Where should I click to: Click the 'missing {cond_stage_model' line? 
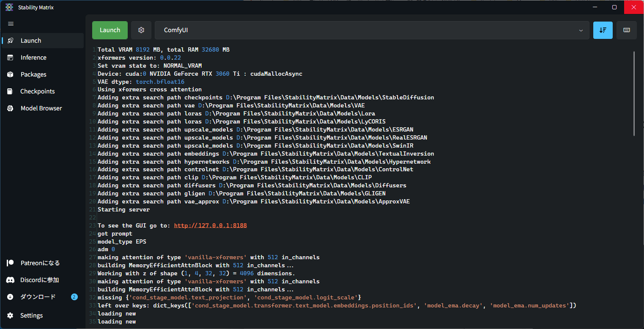229,297
